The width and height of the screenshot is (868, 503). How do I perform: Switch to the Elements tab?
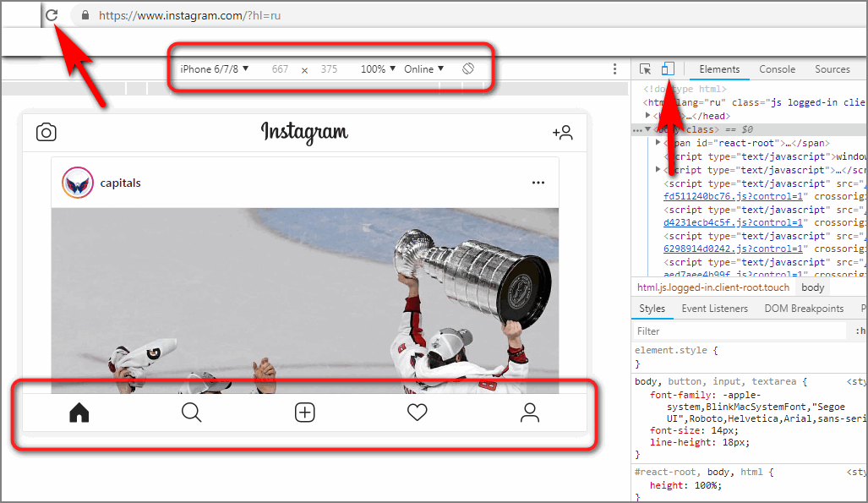(x=719, y=69)
